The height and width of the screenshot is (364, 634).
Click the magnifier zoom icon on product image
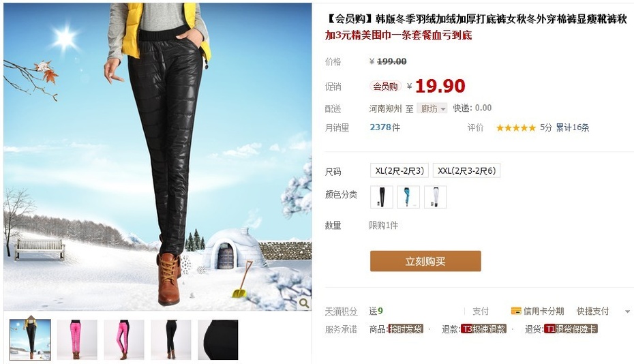pyautogui.click(x=304, y=303)
